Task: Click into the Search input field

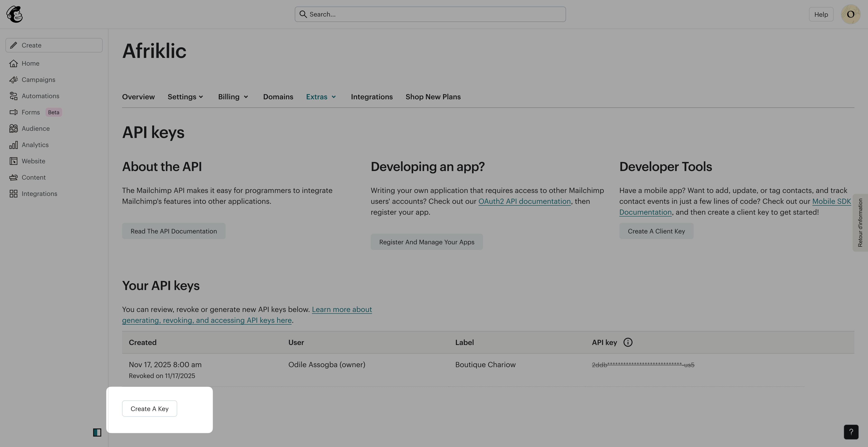Action: coord(430,14)
